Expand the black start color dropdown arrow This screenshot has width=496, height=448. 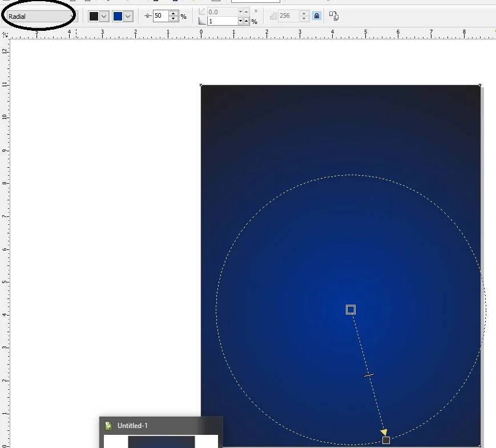pos(104,16)
